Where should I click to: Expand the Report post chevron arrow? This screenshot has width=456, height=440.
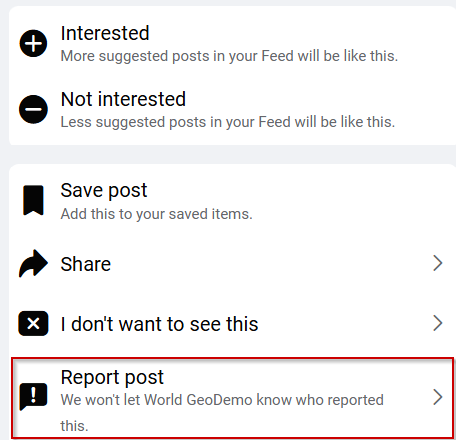pos(437,397)
